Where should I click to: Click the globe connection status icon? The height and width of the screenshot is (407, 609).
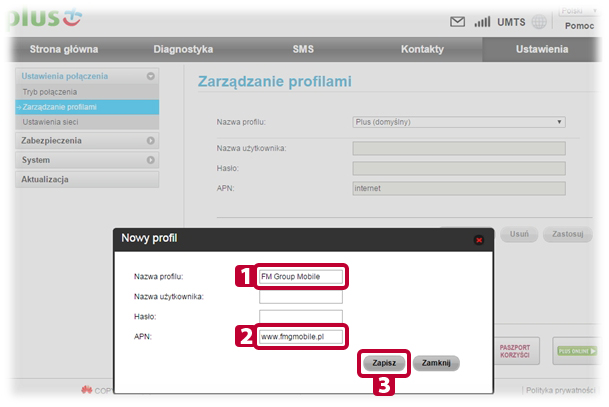[x=539, y=22]
